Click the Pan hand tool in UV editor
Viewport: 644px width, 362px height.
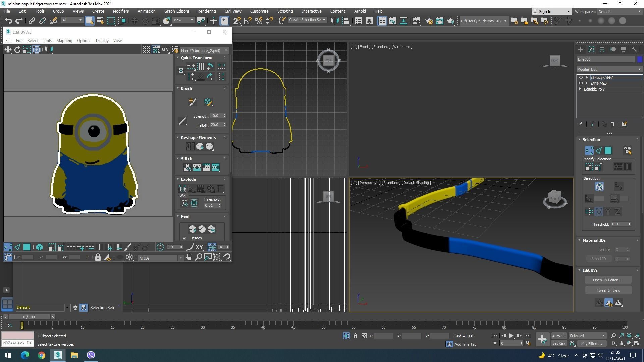pyautogui.click(x=189, y=257)
